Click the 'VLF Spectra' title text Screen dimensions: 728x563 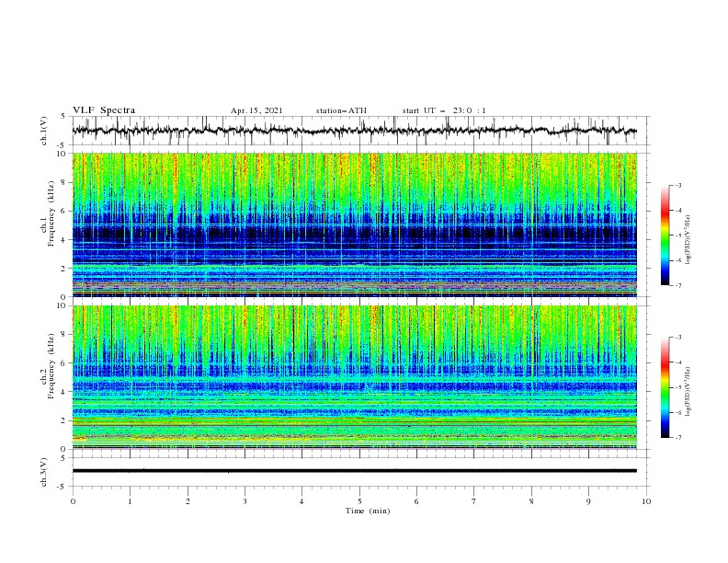click(x=104, y=110)
